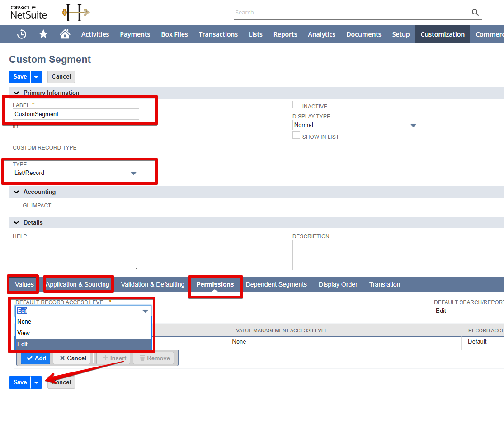Go to the dashboard with the home icon
The image size is (504, 424).
[65, 34]
